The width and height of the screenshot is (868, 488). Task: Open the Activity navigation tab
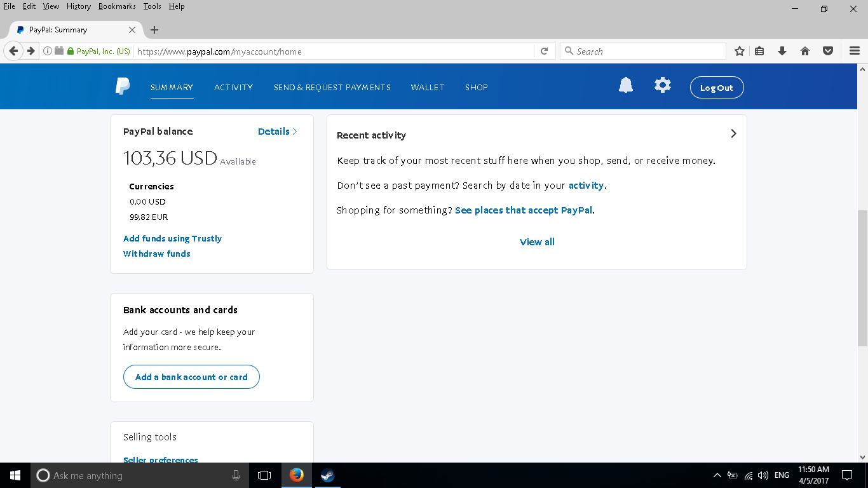233,88
